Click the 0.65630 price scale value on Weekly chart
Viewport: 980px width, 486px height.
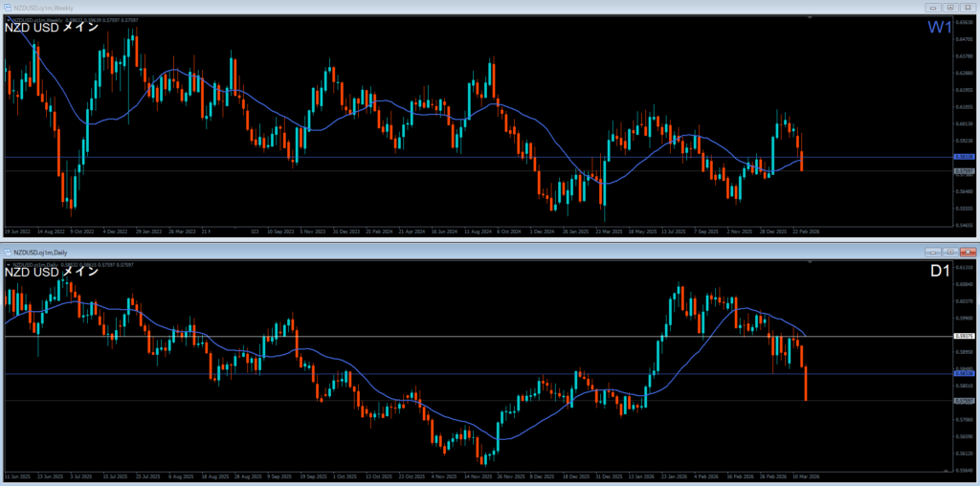click(x=965, y=22)
